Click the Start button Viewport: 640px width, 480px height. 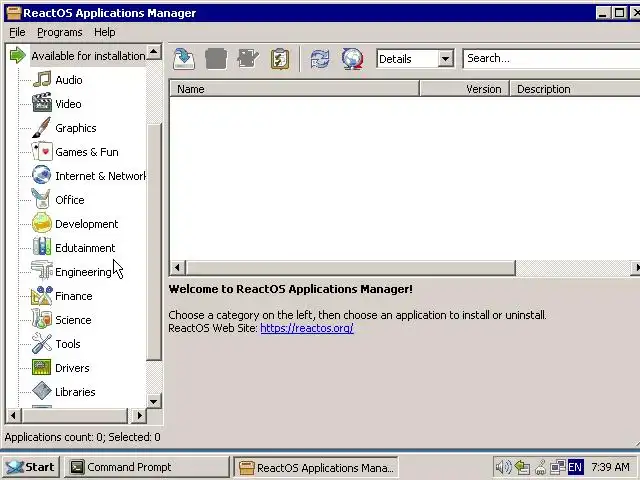click(x=31, y=467)
